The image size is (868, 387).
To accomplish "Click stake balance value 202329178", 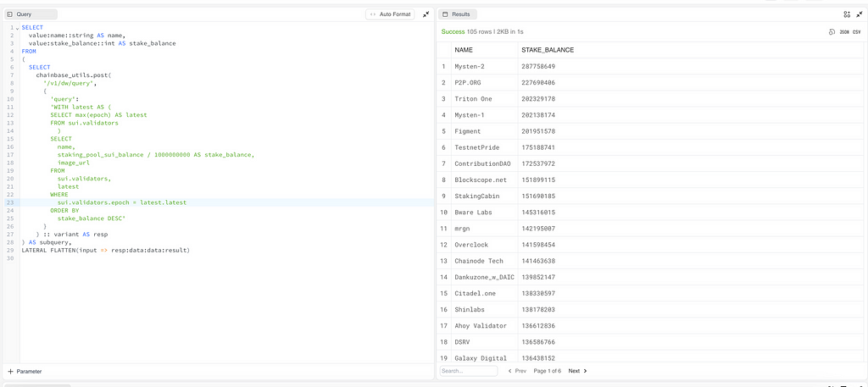I will tap(538, 99).
